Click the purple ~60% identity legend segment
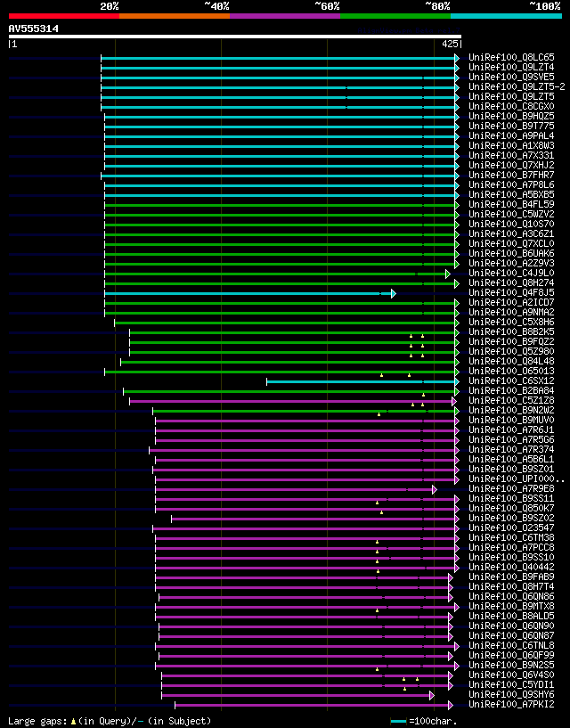This screenshot has height=728, width=570. [x=285, y=16]
